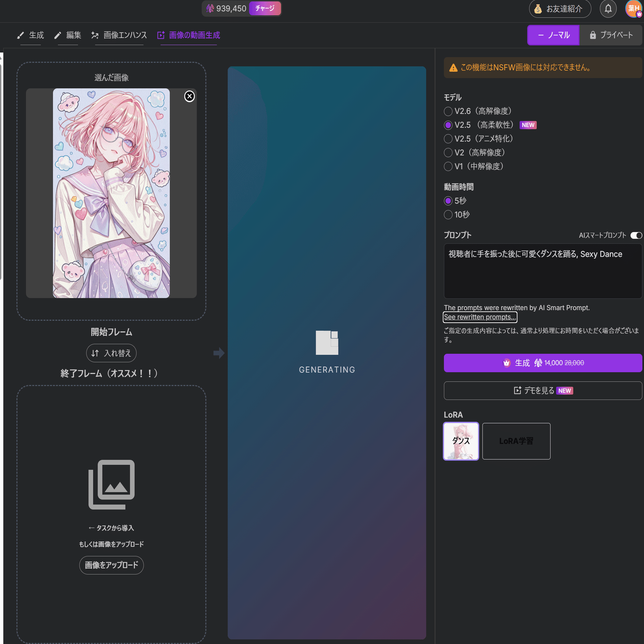Set video duration to 10秒
This screenshot has height=644, width=644.
448,215
